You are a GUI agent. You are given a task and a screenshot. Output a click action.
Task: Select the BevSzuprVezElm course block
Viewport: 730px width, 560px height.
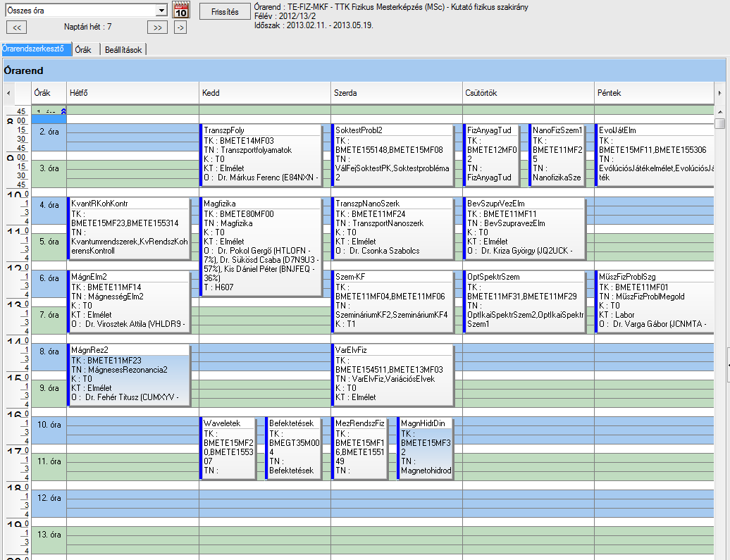pos(525,228)
